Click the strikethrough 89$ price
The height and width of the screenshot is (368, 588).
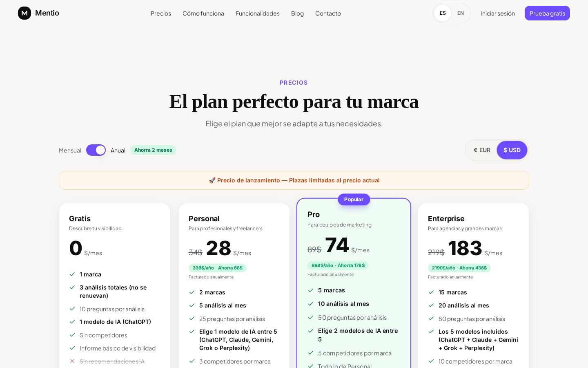pyautogui.click(x=314, y=249)
